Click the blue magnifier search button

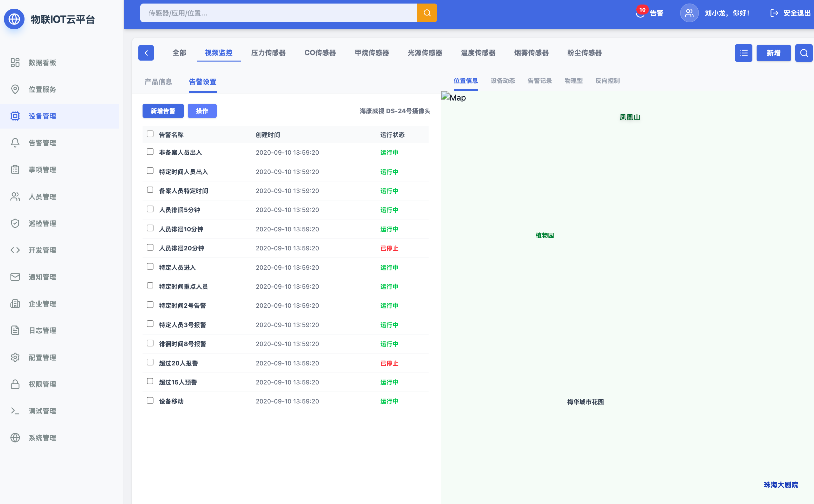point(804,53)
